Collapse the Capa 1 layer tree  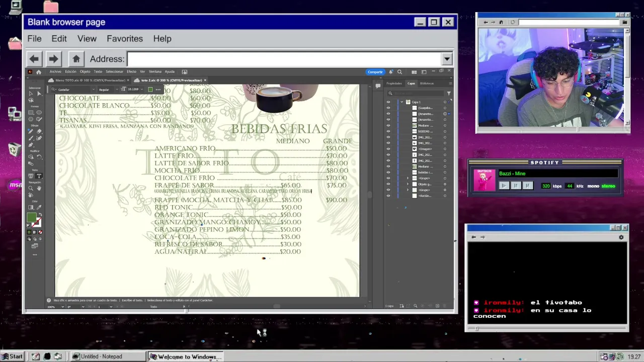(402, 102)
